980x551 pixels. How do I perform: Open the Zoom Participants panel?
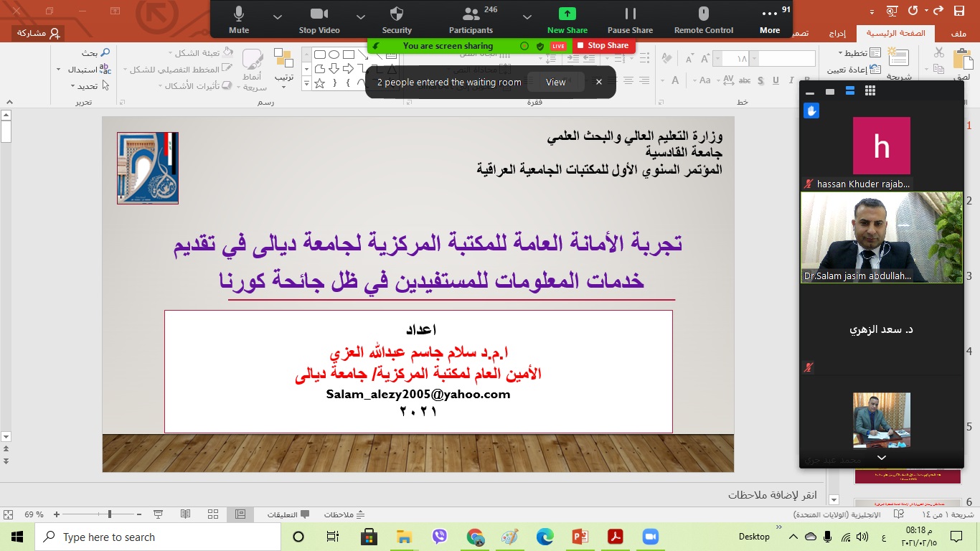(x=471, y=20)
